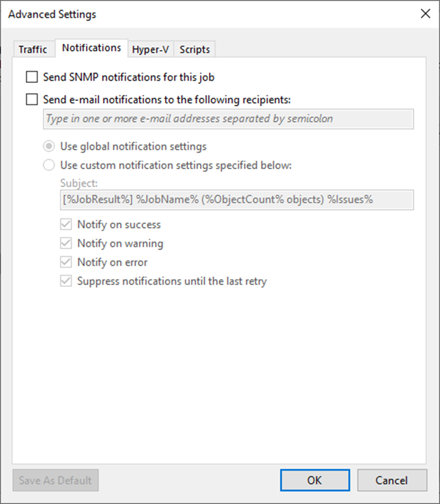This screenshot has width=440, height=504.
Task: Select Use global notification settings
Action: [x=49, y=147]
